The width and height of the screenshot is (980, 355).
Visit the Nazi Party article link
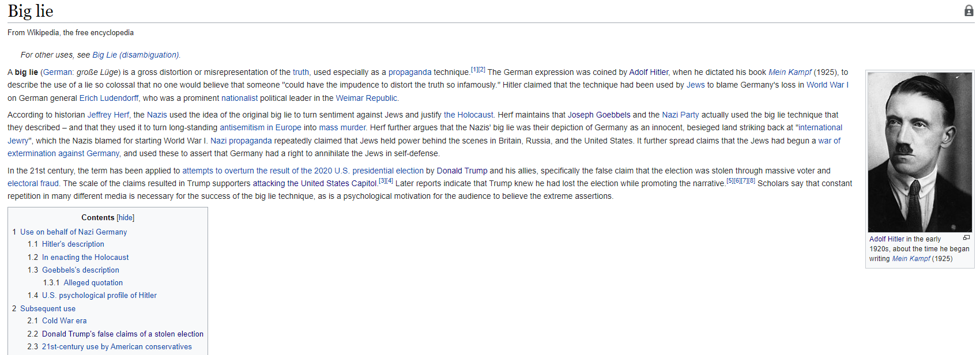[680, 115]
